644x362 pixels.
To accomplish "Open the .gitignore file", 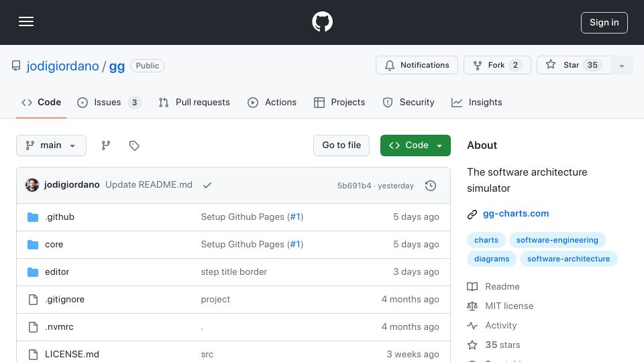I will pos(64,299).
